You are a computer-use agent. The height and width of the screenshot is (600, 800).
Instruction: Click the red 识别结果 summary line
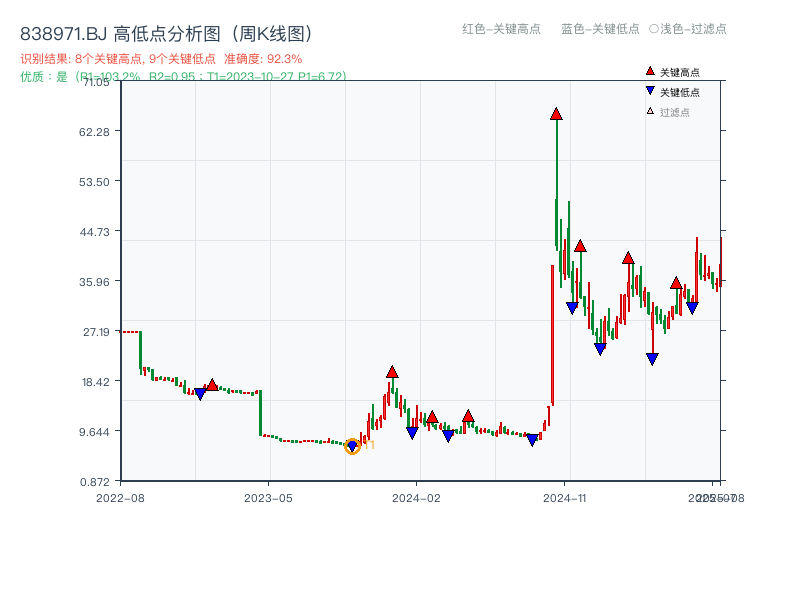click(x=161, y=59)
